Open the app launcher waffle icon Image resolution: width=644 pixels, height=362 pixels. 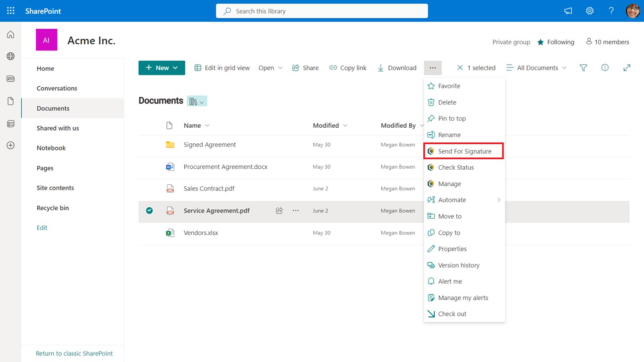click(11, 11)
